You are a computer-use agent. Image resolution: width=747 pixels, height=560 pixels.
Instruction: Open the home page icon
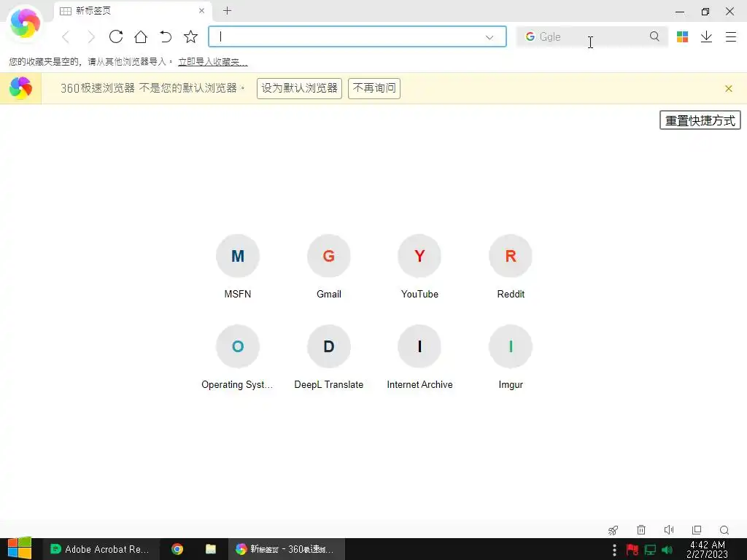[x=141, y=36]
